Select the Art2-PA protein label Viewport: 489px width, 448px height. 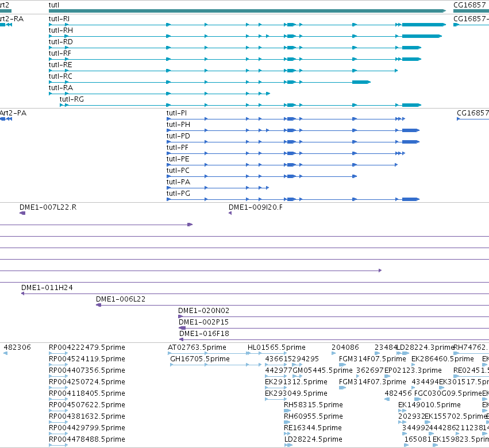13,113
